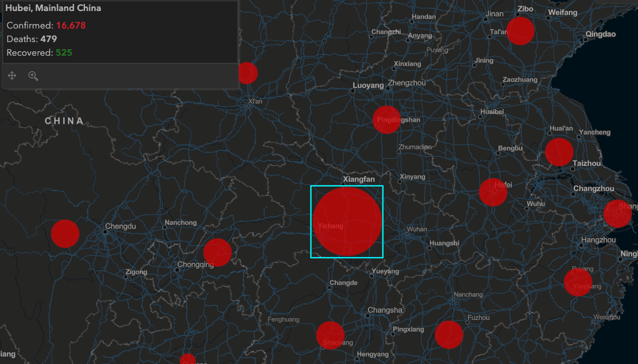Select the large red Hubei circle marker
The height and width of the screenshot is (364, 638).
pos(347,222)
